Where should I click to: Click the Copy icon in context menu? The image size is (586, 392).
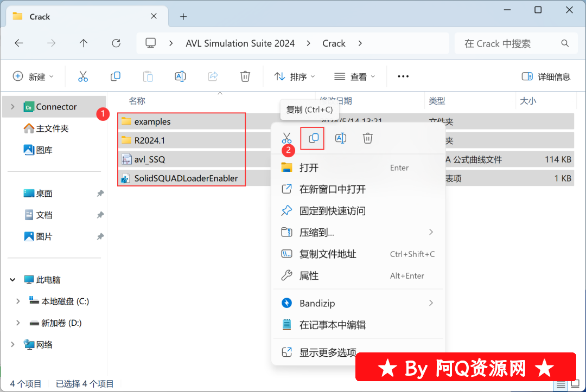pos(314,138)
